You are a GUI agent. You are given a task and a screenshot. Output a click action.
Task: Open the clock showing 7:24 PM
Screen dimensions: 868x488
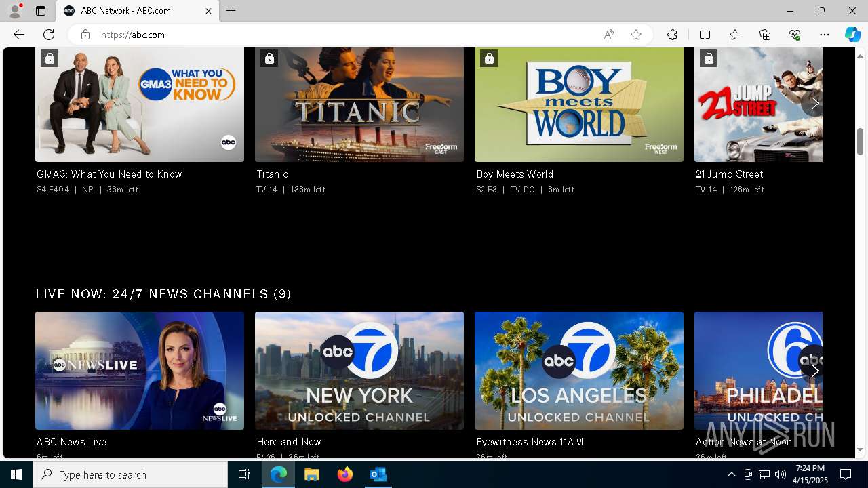[810, 474]
